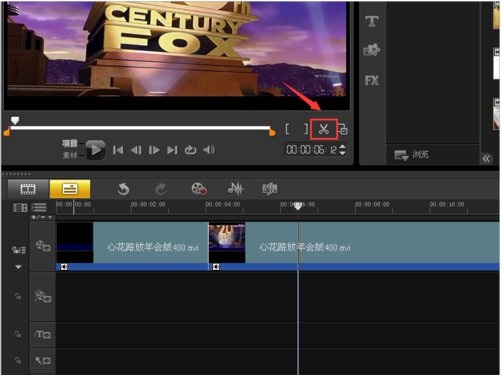The image size is (502, 376).
Task: Click the title track button
Action: click(x=43, y=334)
